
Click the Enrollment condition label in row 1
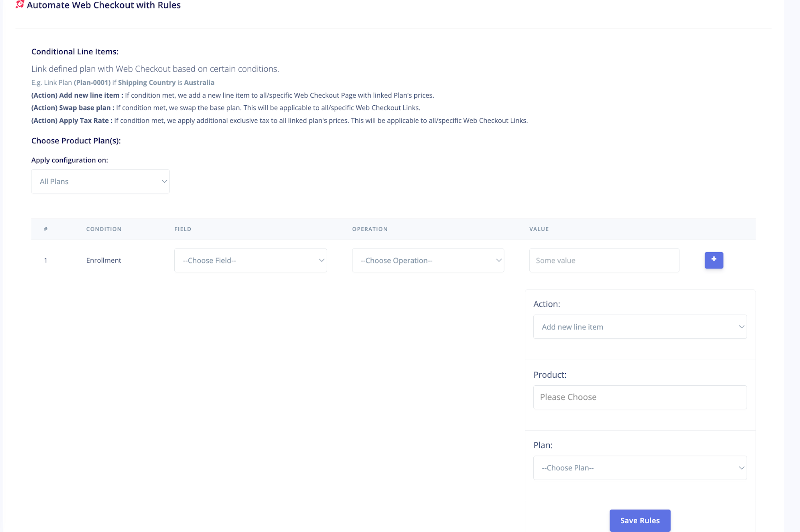pos(103,260)
